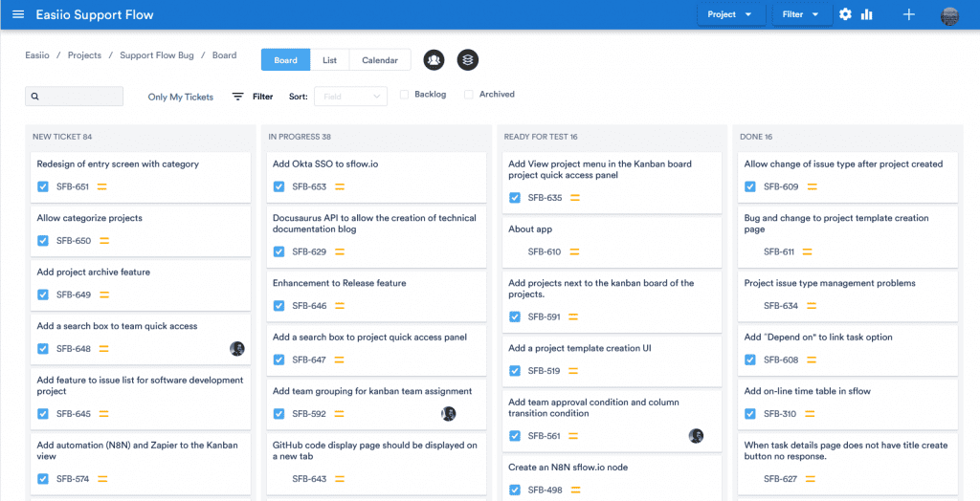Toggle checkbox on ticket SFB-609

750,186
